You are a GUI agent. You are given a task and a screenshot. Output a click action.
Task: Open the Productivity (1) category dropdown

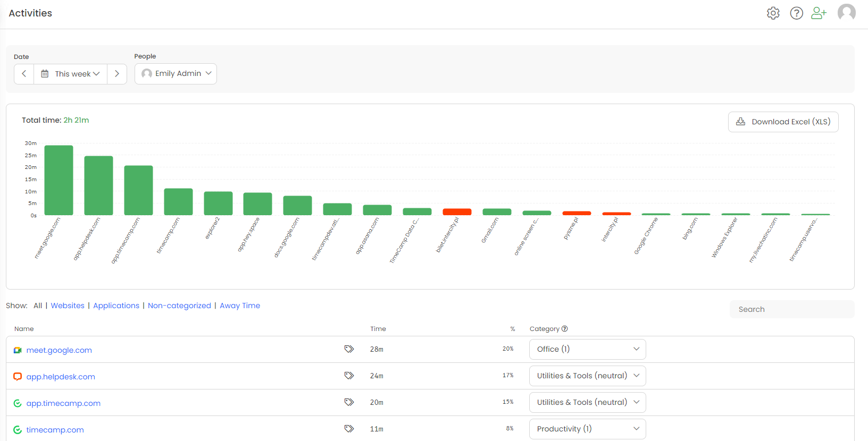(x=588, y=429)
